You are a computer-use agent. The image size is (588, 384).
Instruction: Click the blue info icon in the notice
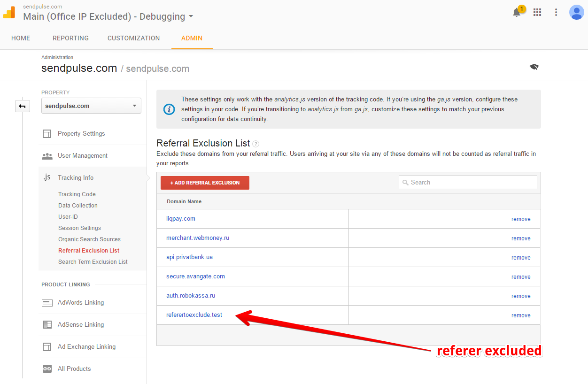point(169,109)
